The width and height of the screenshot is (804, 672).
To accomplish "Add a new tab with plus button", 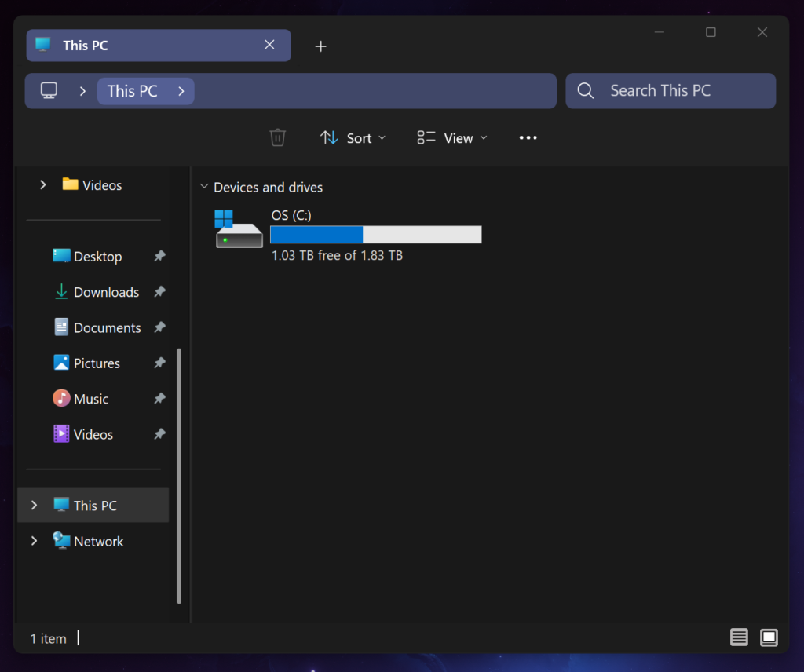I will [320, 46].
